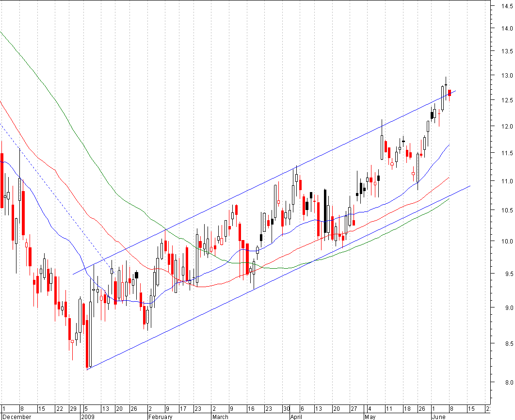The image size is (515, 420).
Task: Click the April month label
Action: click(x=296, y=417)
